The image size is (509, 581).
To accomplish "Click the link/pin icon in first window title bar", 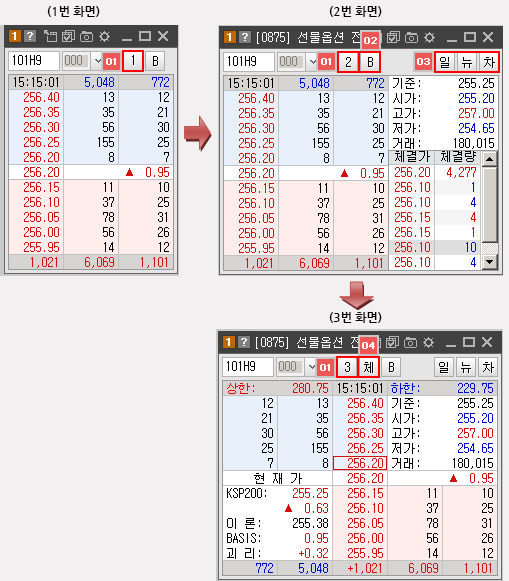I will click(50, 36).
